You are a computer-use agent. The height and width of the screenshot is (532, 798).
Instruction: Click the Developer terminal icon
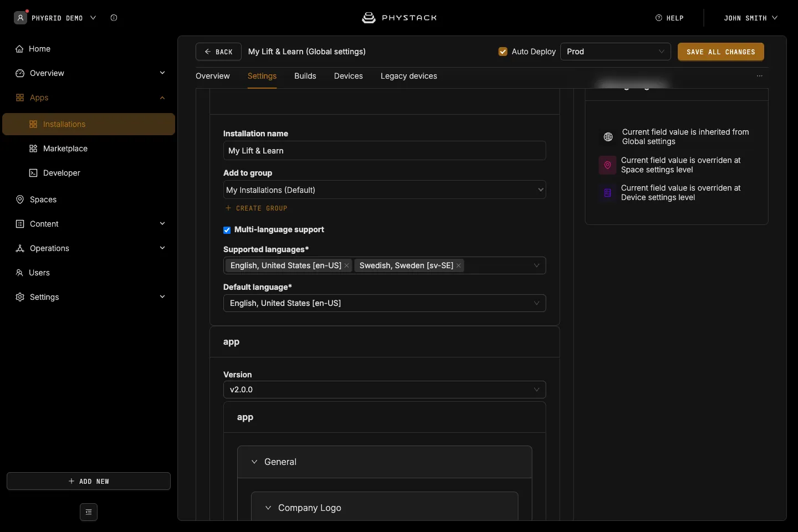[33, 173]
